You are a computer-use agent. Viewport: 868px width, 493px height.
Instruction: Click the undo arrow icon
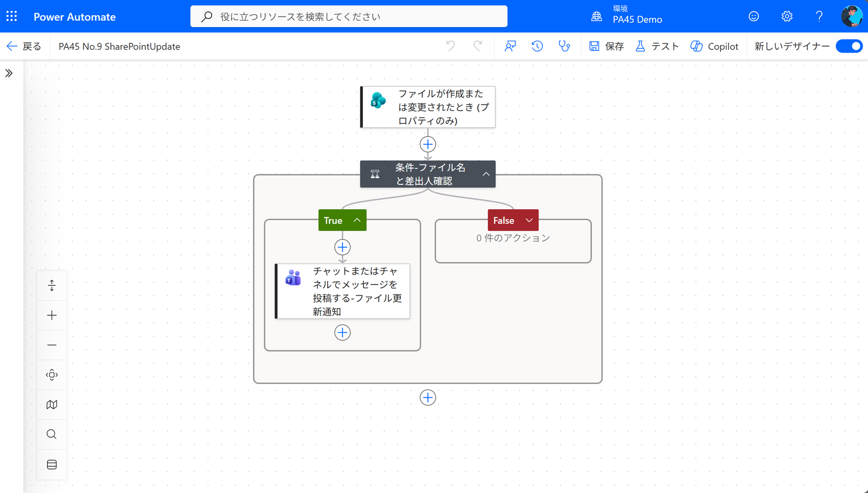(x=450, y=46)
